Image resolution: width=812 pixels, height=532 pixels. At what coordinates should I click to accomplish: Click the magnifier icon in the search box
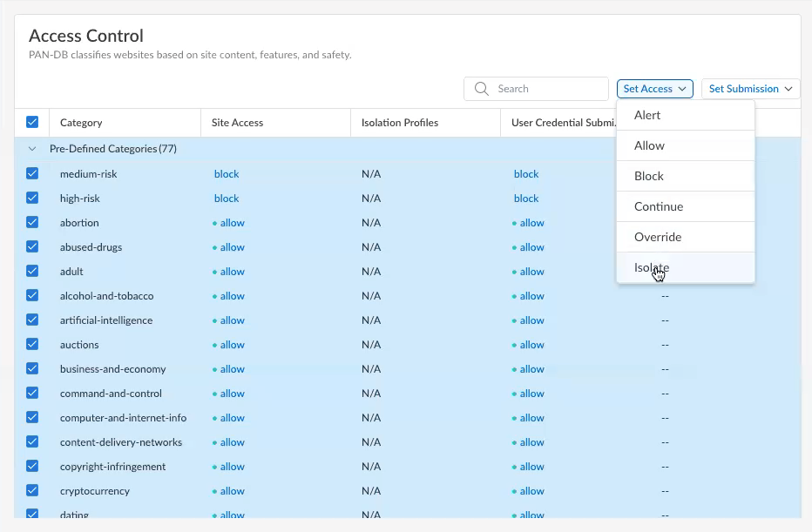(x=481, y=89)
